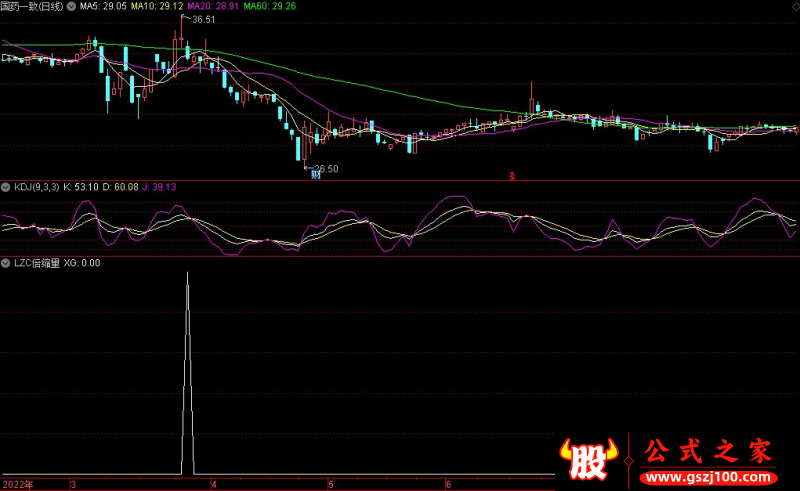Expand the KDJ indicator settings arrow
Image resolution: width=800 pixels, height=491 pixels.
5,186
